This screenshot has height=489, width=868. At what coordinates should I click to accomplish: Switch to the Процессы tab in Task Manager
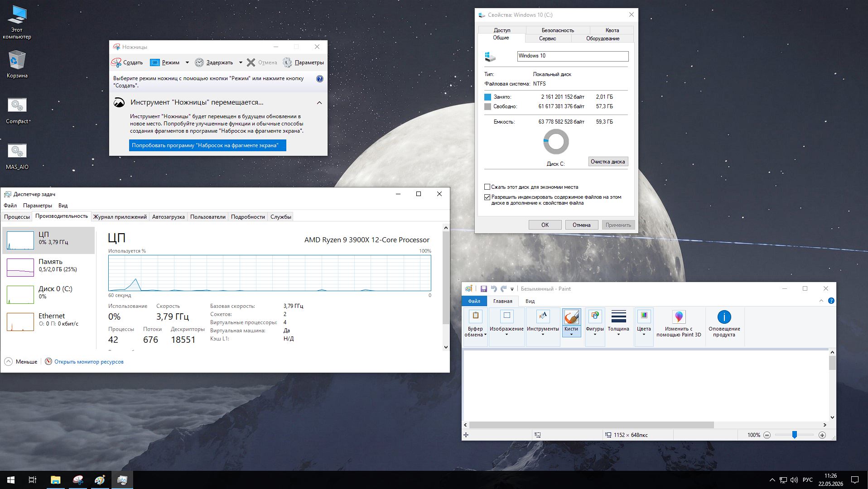[17, 217]
